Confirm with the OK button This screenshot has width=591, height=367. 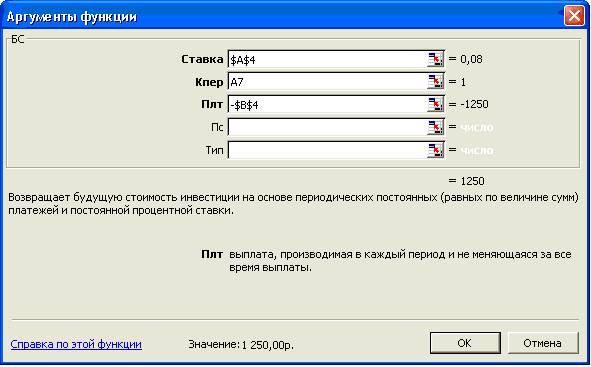pyautogui.click(x=465, y=343)
